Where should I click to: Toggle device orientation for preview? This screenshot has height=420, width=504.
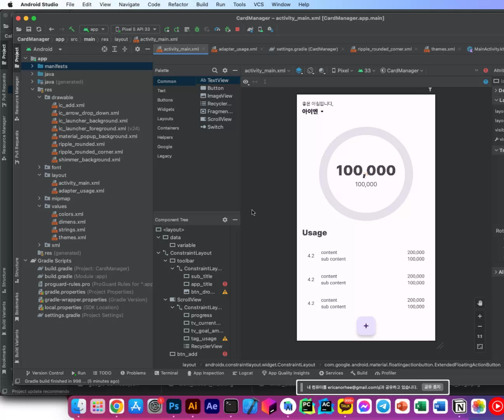coord(310,71)
